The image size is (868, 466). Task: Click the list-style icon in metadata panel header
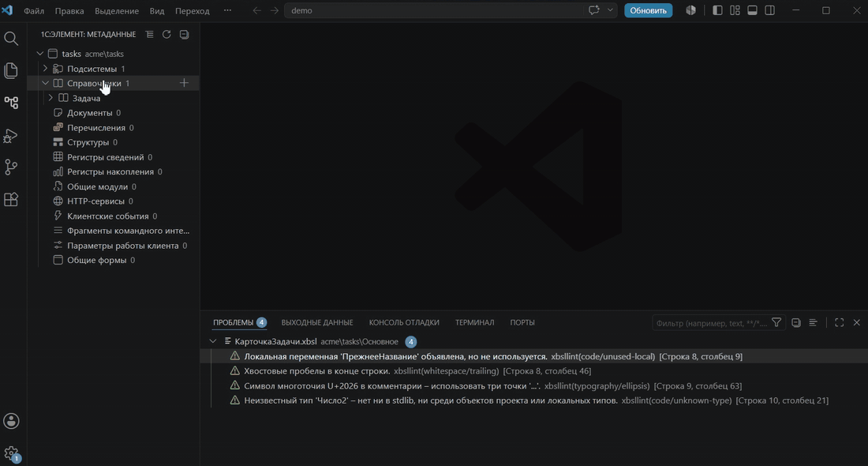click(149, 34)
